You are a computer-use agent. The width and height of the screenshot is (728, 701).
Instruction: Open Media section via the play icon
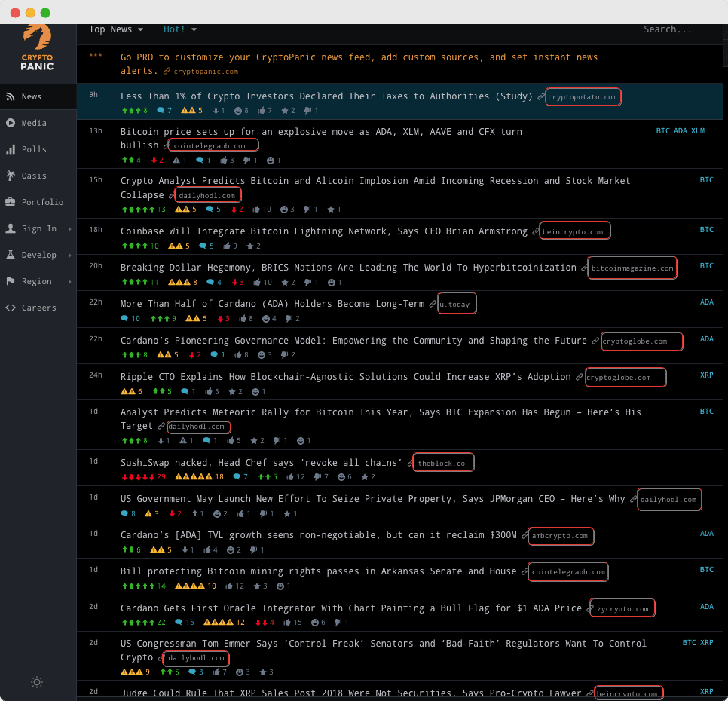coord(11,123)
